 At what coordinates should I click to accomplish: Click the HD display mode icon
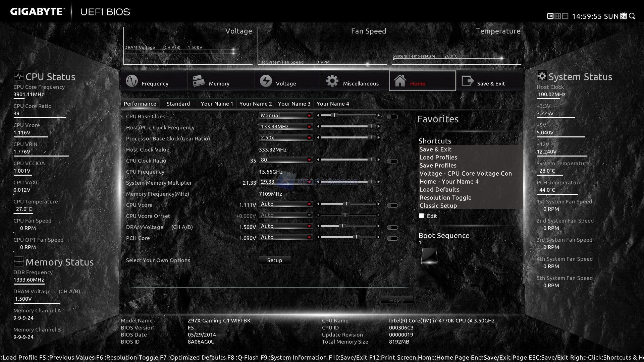click(550, 16)
